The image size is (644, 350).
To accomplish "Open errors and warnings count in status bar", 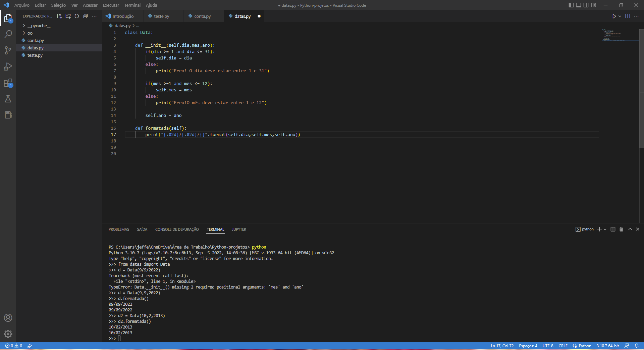I will [x=14, y=346].
